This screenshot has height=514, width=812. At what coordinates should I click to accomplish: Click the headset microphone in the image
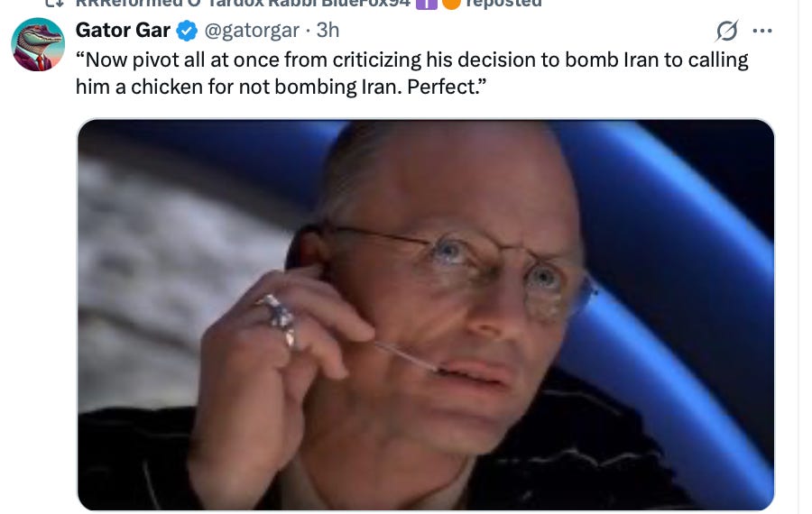click(x=409, y=357)
